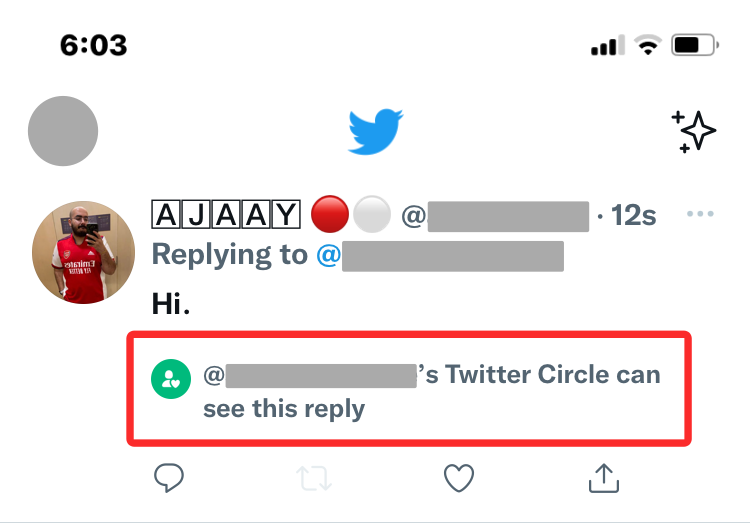
Task: Tap the share upload icon
Action: pos(603,479)
